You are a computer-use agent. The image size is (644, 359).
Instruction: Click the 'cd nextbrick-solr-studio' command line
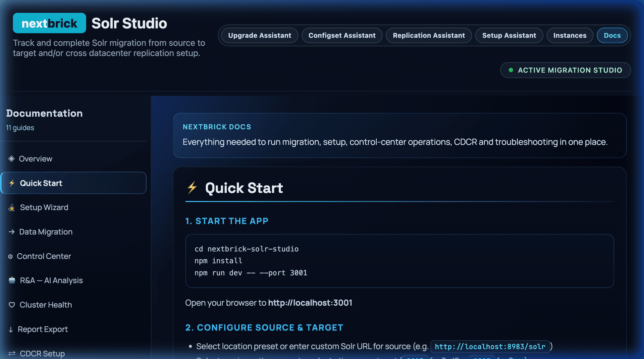(x=247, y=249)
